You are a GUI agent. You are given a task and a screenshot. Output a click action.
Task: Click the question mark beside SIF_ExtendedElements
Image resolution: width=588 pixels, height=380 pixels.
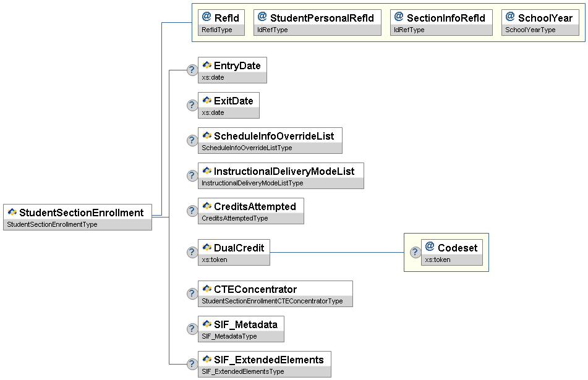tap(192, 365)
